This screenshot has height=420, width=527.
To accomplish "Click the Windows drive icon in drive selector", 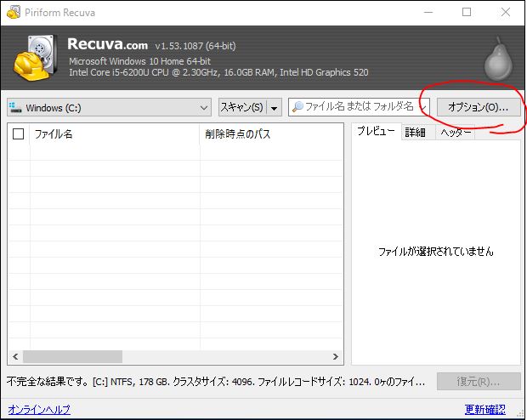I will [x=15, y=107].
